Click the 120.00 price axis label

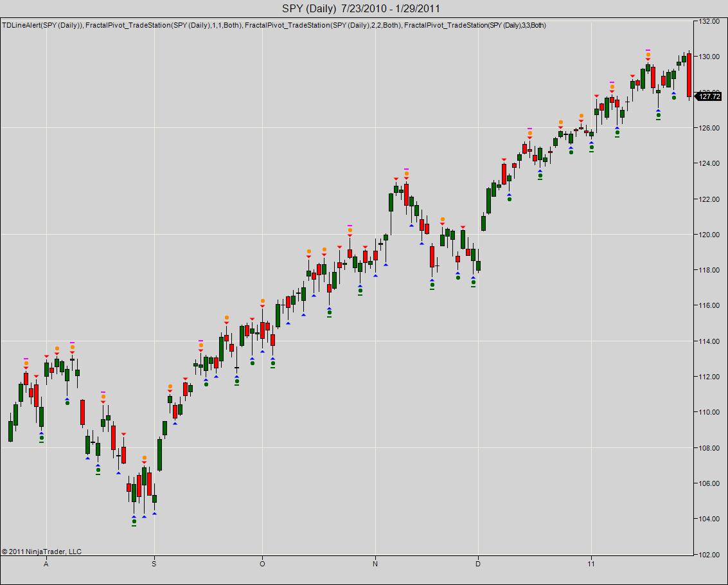point(709,235)
